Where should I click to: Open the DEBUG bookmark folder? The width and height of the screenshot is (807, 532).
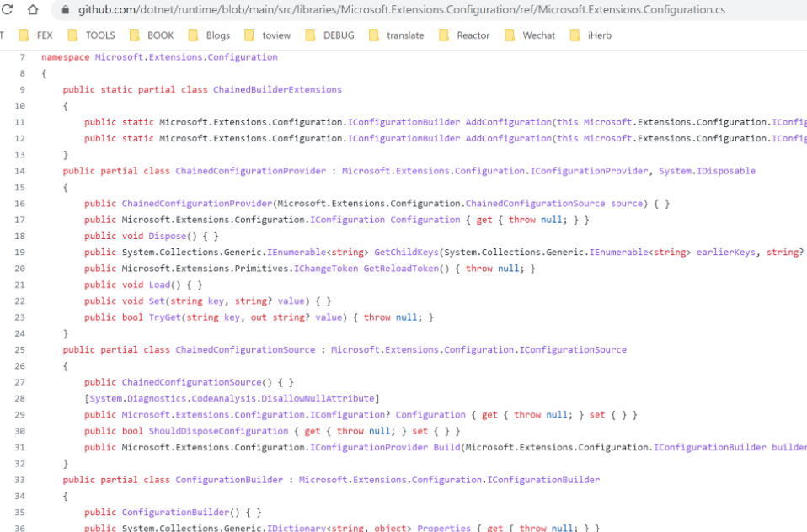pyautogui.click(x=329, y=35)
